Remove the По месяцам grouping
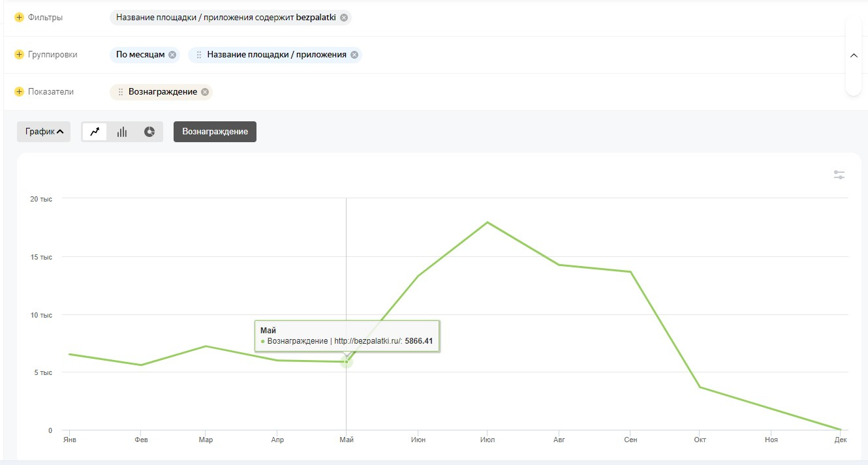The height and width of the screenshot is (465, 868). click(x=172, y=55)
